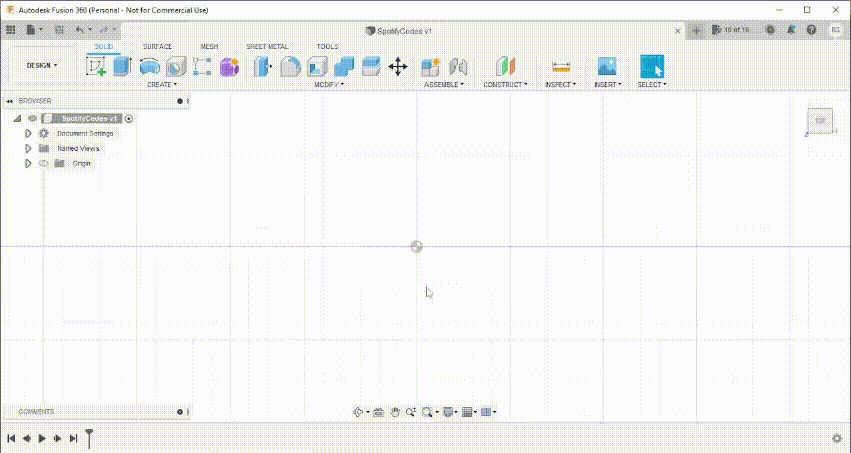The image size is (851, 453).
Task: Select the Zoom tool
Action: pyautogui.click(x=411, y=412)
